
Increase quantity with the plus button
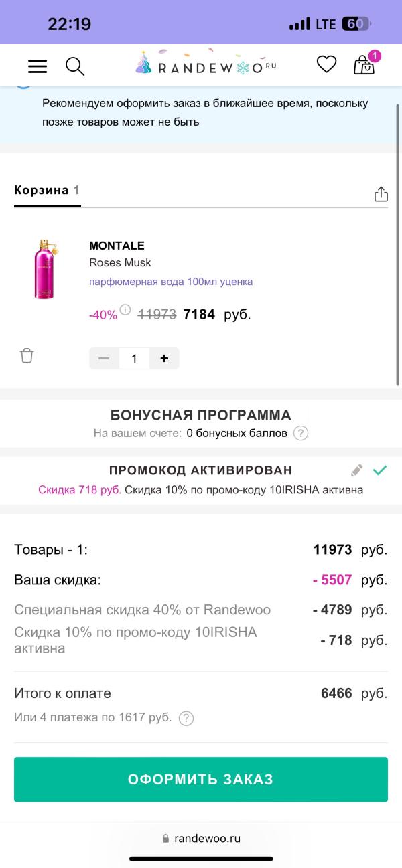pos(164,358)
